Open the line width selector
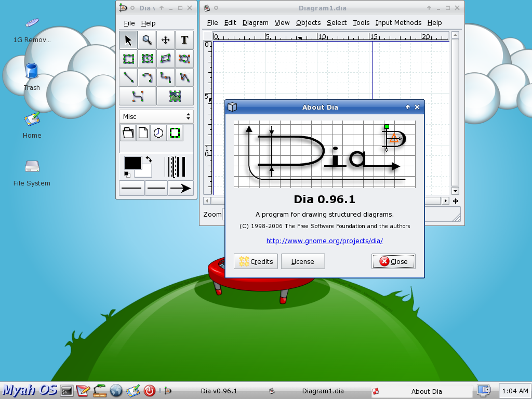Screen dimensions: 532x399 [175, 167]
